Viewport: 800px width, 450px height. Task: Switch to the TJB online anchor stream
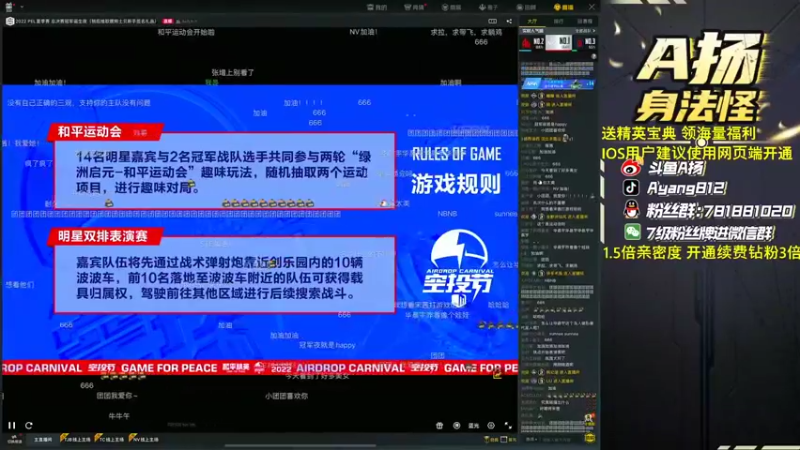point(75,438)
